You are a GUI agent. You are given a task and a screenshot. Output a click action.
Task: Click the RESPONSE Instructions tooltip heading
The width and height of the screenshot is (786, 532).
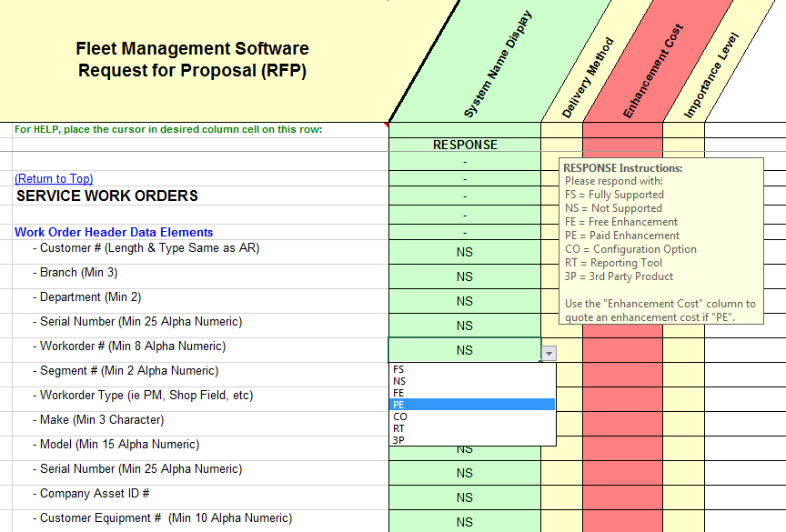tap(623, 168)
